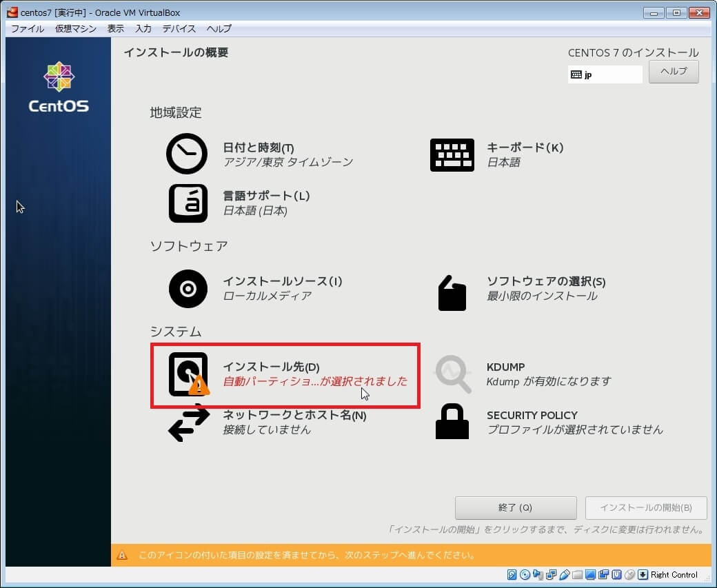Open KDUMP magnifier icon

452,374
